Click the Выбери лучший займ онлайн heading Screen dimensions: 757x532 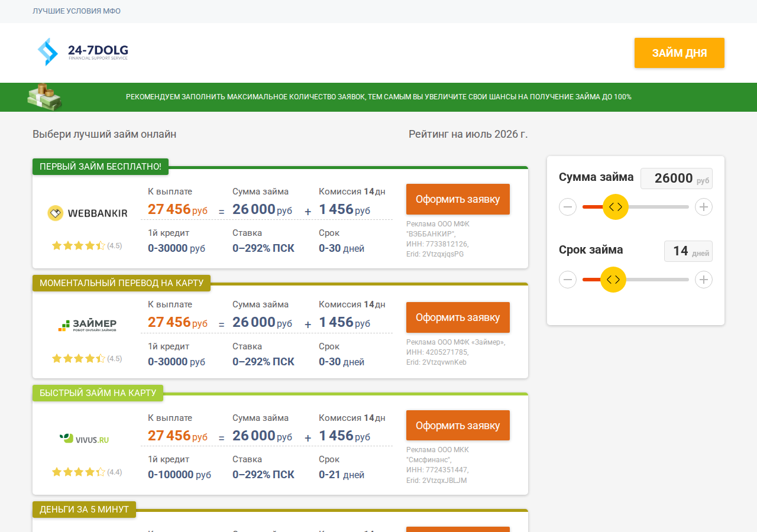point(105,134)
